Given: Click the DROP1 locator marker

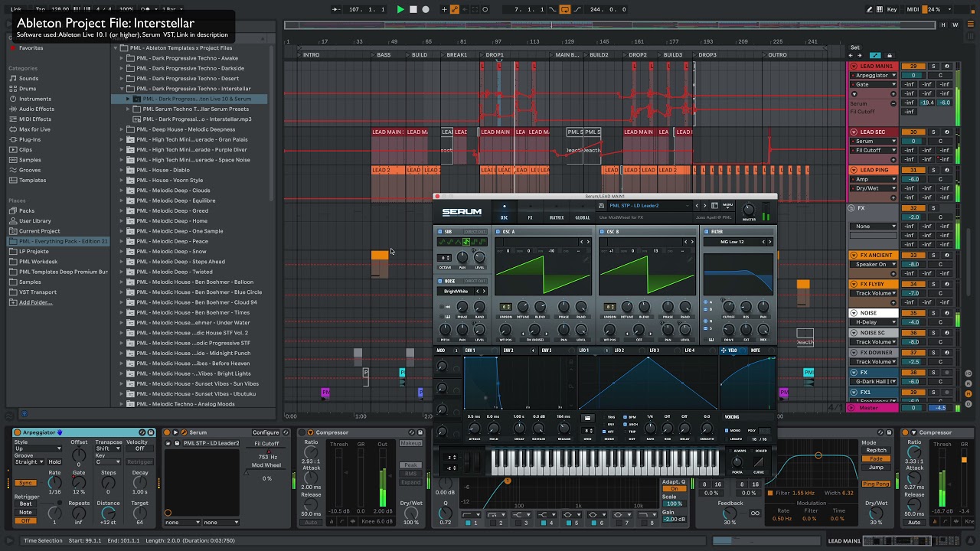Looking at the screenshot, I should pos(494,55).
